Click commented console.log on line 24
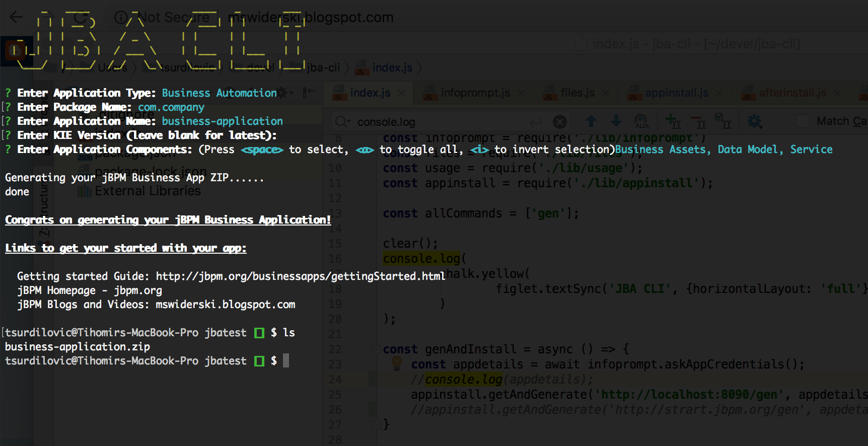The image size is (868, 446). point(464,380)
